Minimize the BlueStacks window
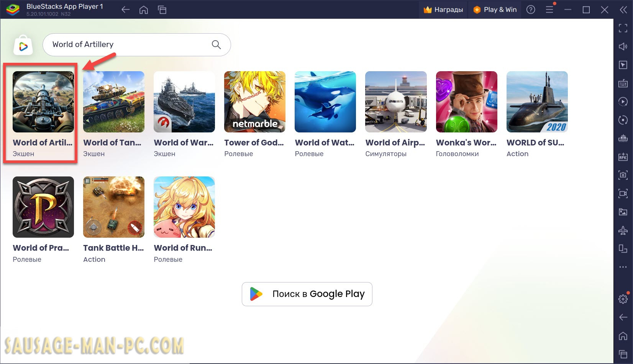The height and width of the screenshot is (364, 633). point(568,10)
